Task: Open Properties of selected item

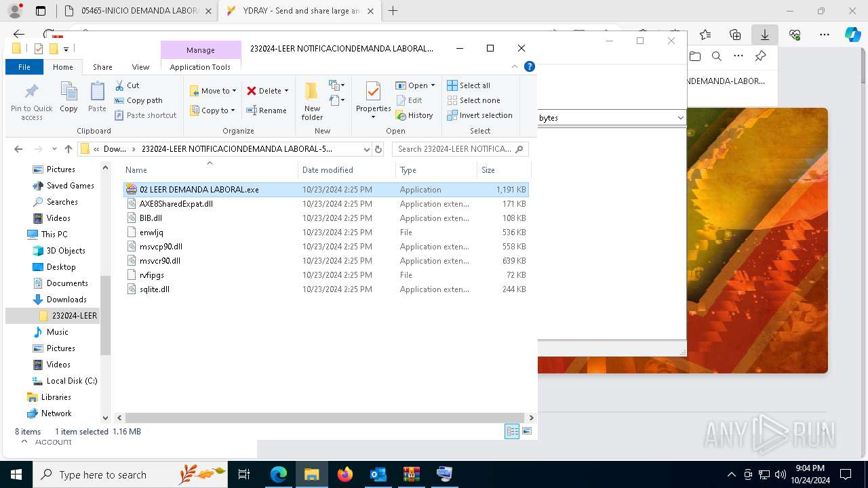Action: click(x=373, y=100)
